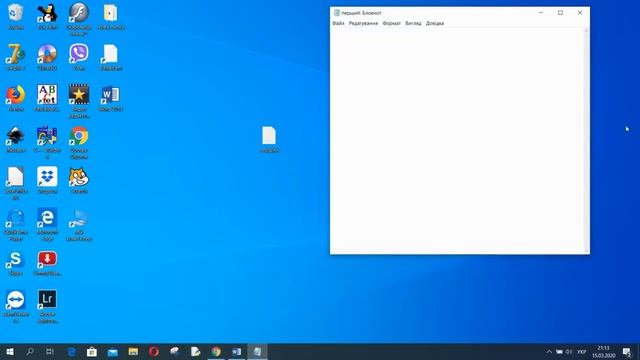Open File Explorer from the taskbar

(133, 351)
